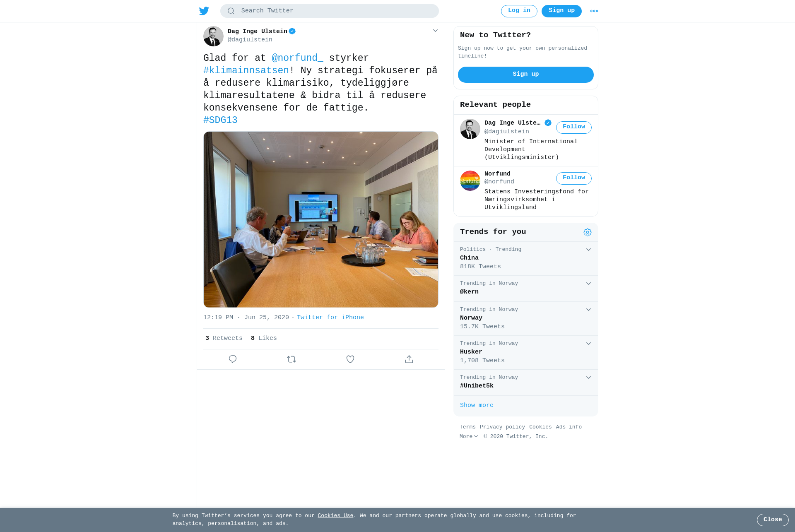Expand options for the China trend
795x532 pixels.
pos(588,250)
